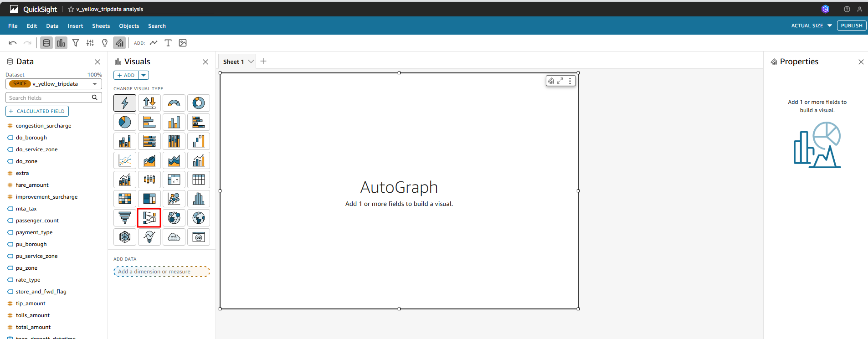
Task: Choose the pie chart visual type
Action: (x=124, y=122)
